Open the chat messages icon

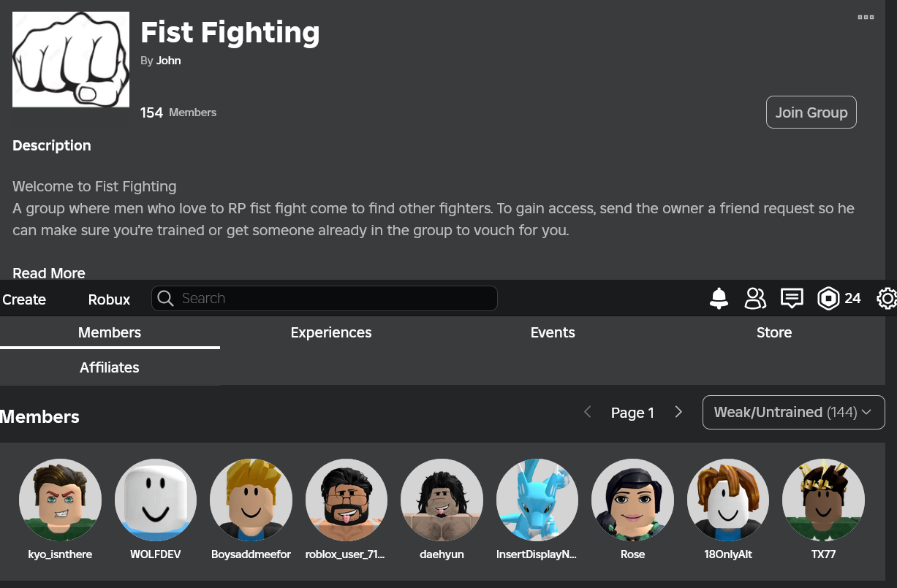(792, 298)
